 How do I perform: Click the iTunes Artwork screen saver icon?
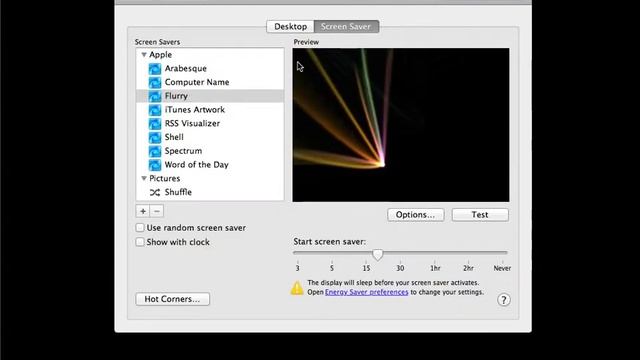tap(155, 110)
